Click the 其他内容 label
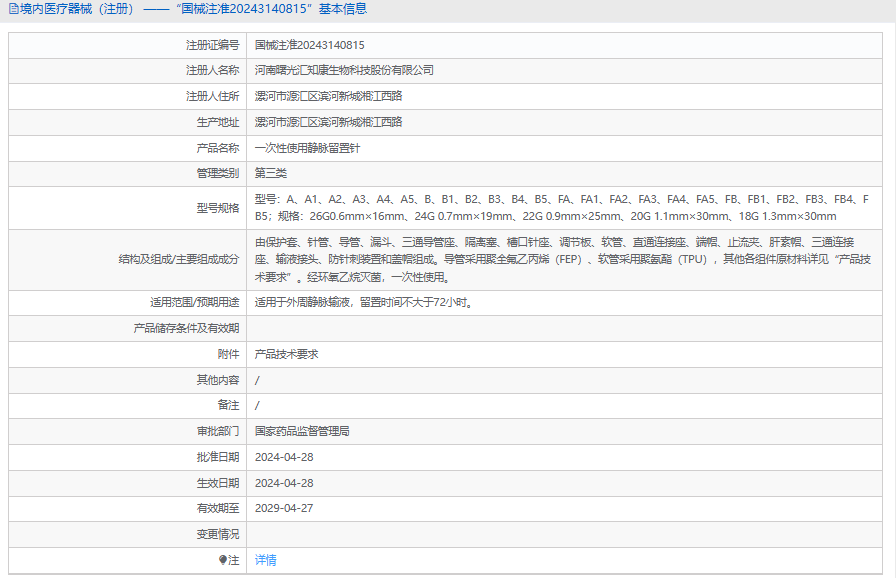 pyautogui.click(x=218, y=380)
